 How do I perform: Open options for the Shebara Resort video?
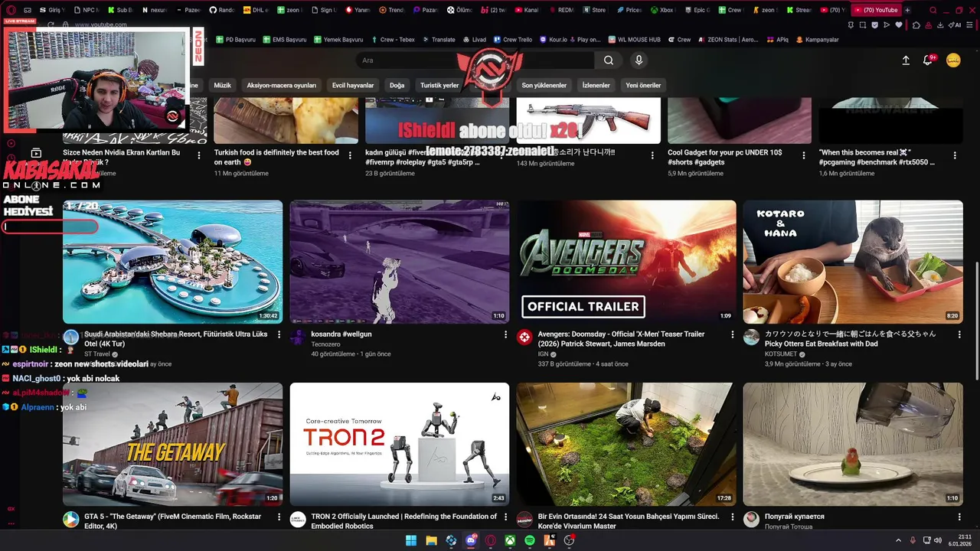click(x=279, y=334)
